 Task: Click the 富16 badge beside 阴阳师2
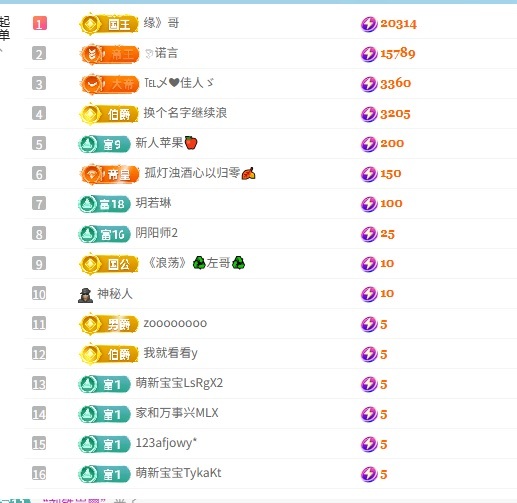(x=104, y=234)
